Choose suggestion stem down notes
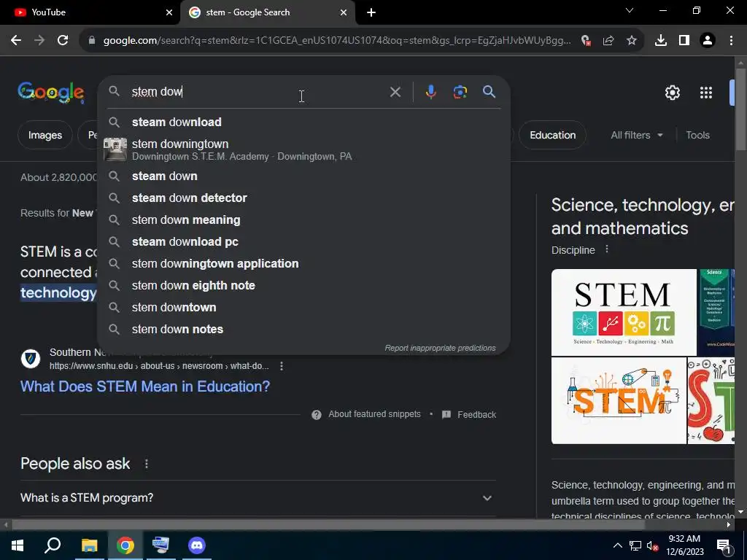 coord(303,329)
